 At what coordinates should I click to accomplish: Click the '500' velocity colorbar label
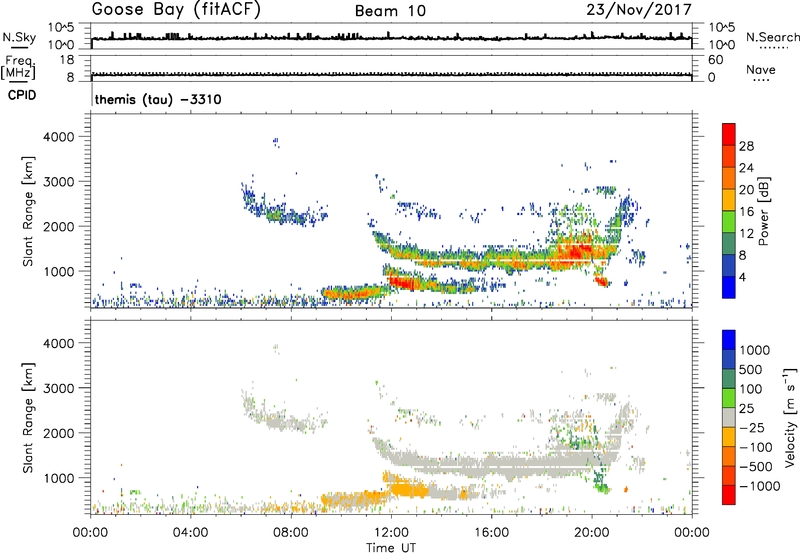click(751, 369)
